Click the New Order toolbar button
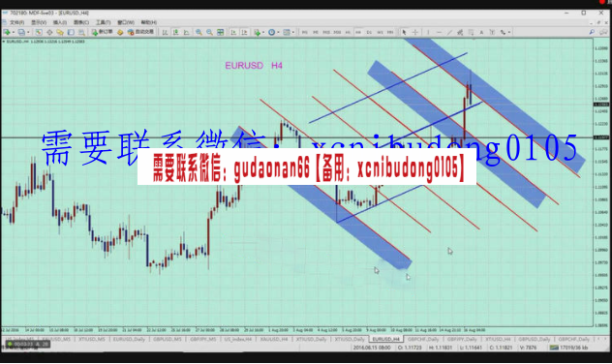Screen dimensions: 612x364 103,32
